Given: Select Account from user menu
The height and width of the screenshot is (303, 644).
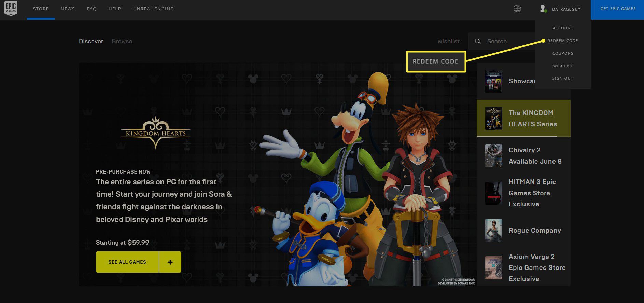Looking at the screenshot, I should tap(563, 28).
